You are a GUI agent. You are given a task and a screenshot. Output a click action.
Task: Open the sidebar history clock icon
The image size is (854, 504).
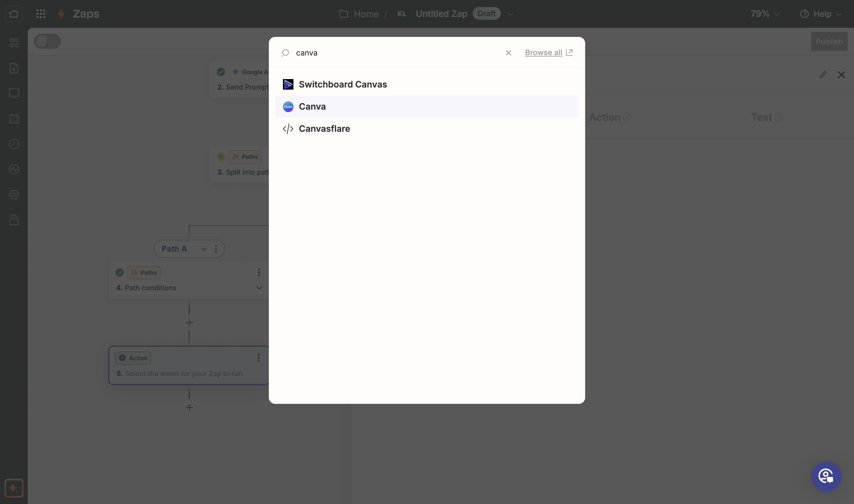(x=14, y=144)
